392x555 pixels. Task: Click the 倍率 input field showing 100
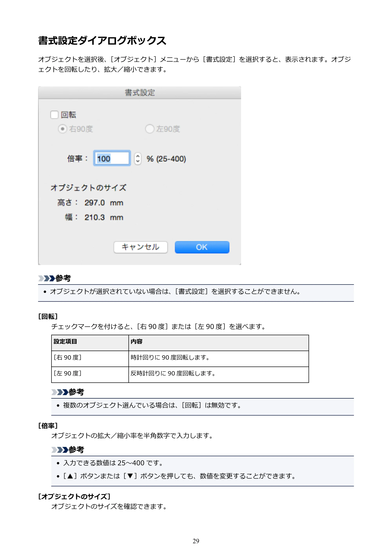point(112,158)
